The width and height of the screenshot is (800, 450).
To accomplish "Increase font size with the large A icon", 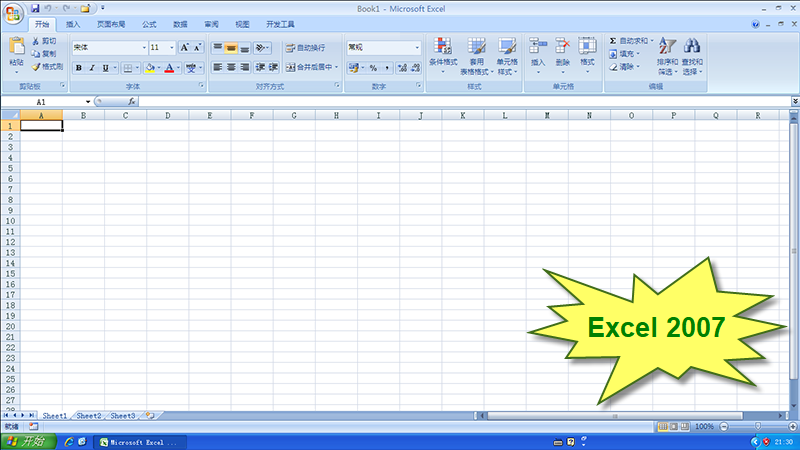I will pos(185,47).
